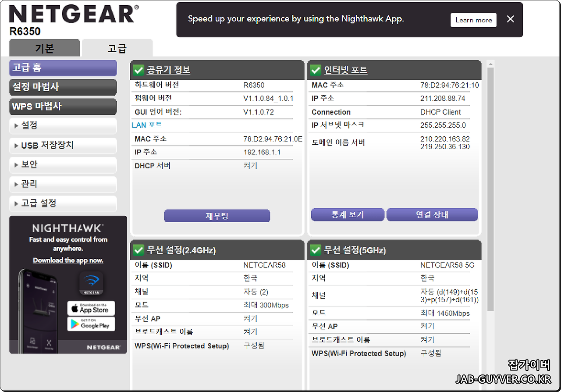Close the Nighthawk App banner with the X
The image size is (561, 392).
(x=510, y=19)
